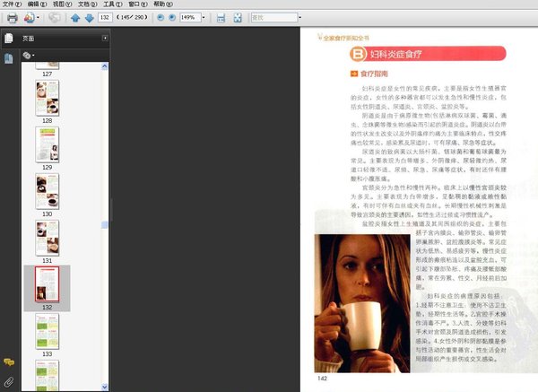Go to next page with down arrow

[89, 18]
